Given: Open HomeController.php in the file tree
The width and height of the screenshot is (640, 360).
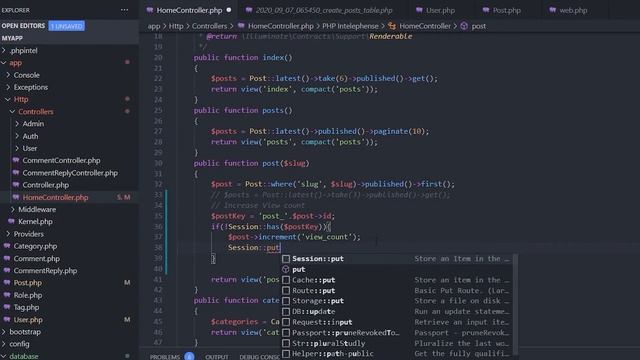Looking at the screenshot, I should tap(69, 197).
